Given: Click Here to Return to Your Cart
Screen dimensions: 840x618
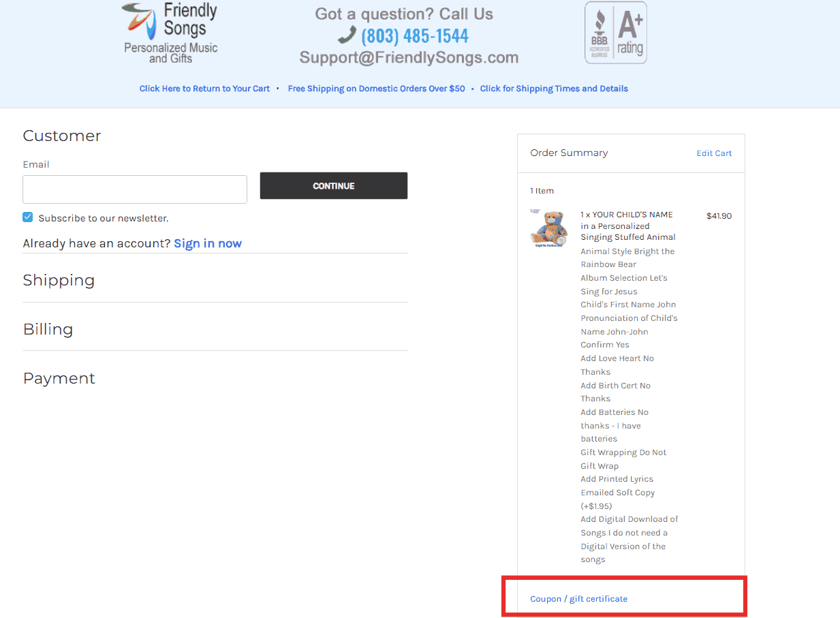Looking at the screenshot, I should 204,89.
